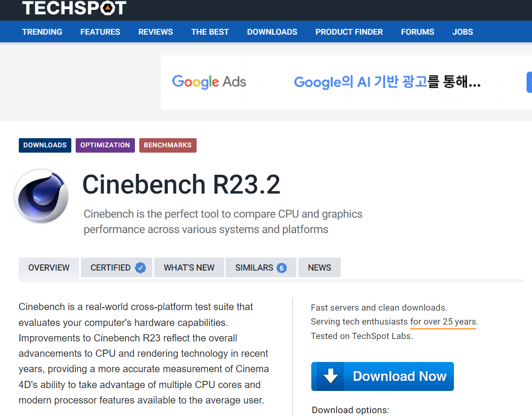Switch to the What's New tab
Image resolution: width=532 pixels, height=416 pixels.
tap(189, 268)
